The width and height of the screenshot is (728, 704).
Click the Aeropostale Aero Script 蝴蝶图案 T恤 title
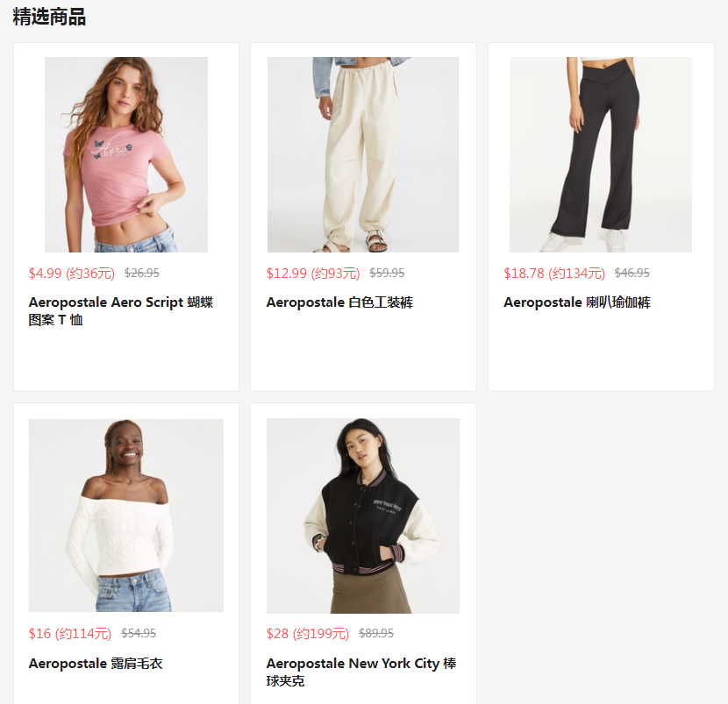tap(121, 311)
